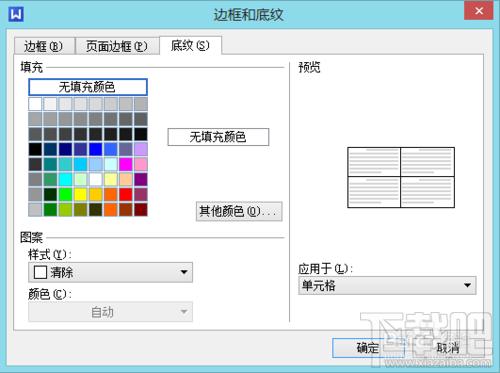Select the dark red maroon swatch

[x=141, y=210]
